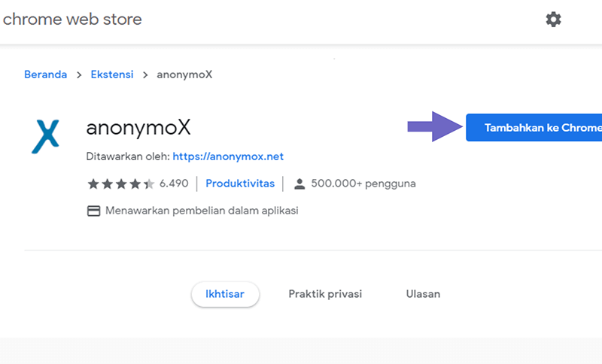Click the 500.000+ pengguna text
This screenshot has height=364, width=602.
tap(363, 184)
